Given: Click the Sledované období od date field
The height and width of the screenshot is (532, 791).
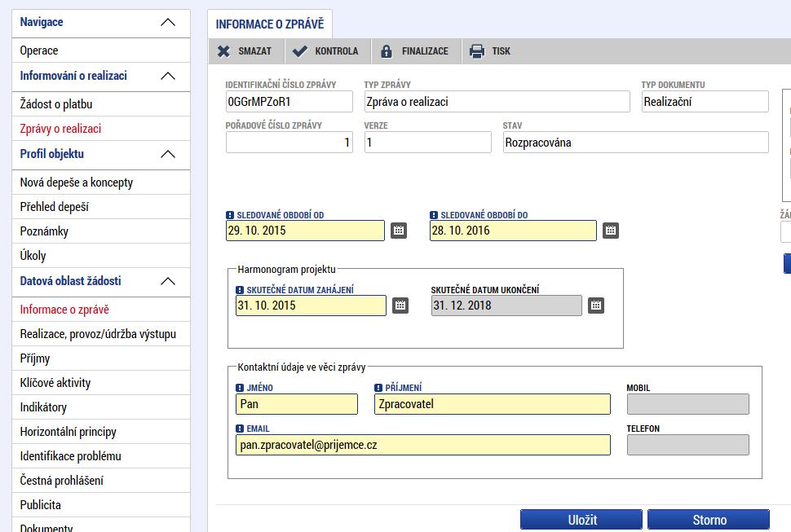Looking at the screenshot, I should click(305, 231).
